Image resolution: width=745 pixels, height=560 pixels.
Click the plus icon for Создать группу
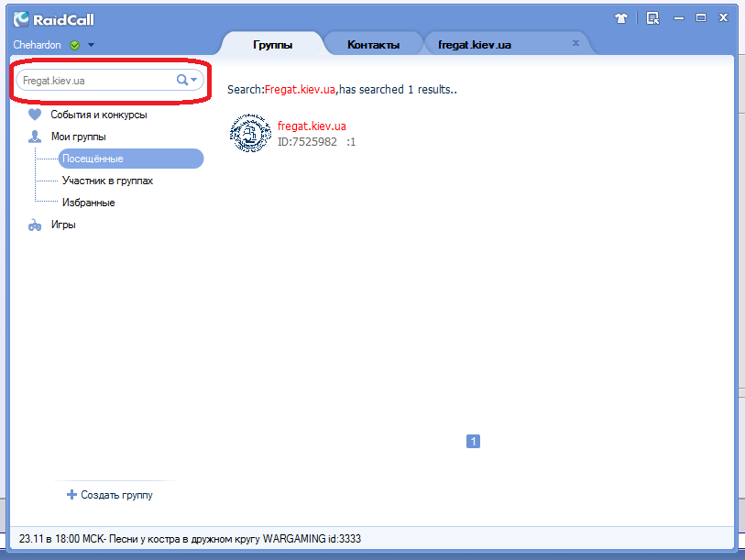click(x=71, y=495)
